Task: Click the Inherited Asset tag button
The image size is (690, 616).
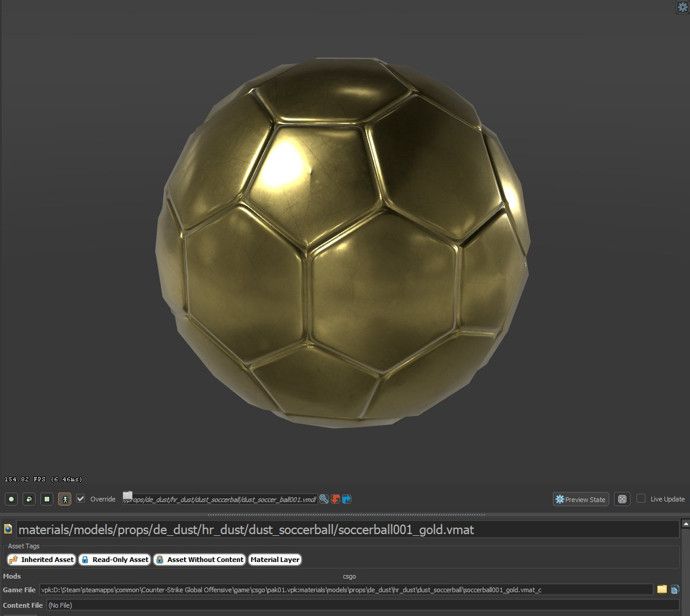Action: pyautogui.click(x=40, y=559)
